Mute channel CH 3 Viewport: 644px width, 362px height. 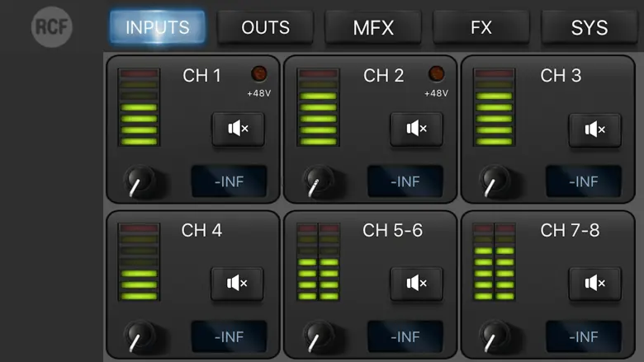tap(594, 130)
